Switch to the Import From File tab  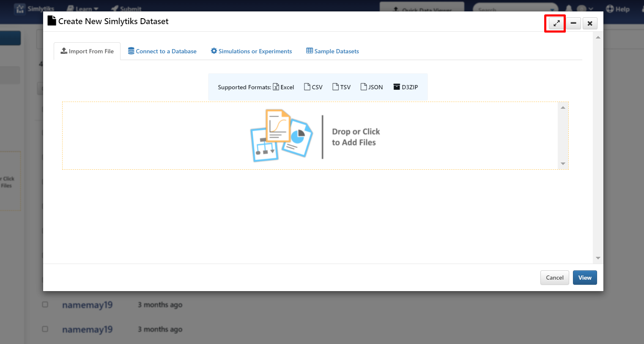click(x=87, y=51)
